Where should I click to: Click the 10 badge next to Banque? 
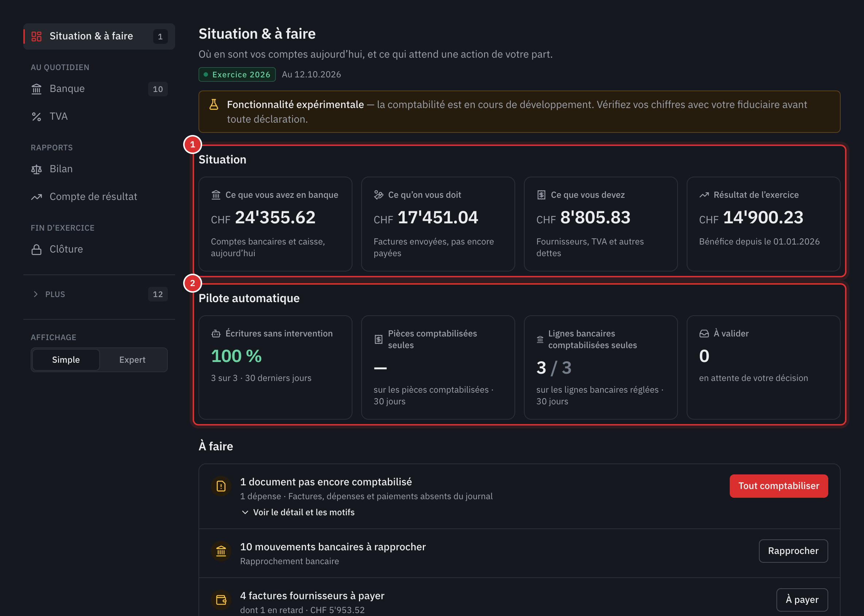click(x=158, y=89)
